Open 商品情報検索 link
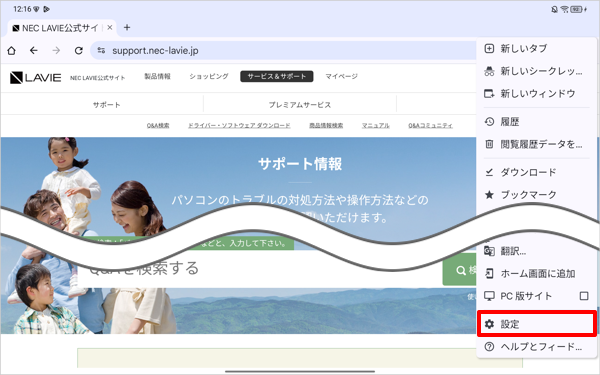This screenshot has height=375, width=600. (x=326, y=126)
